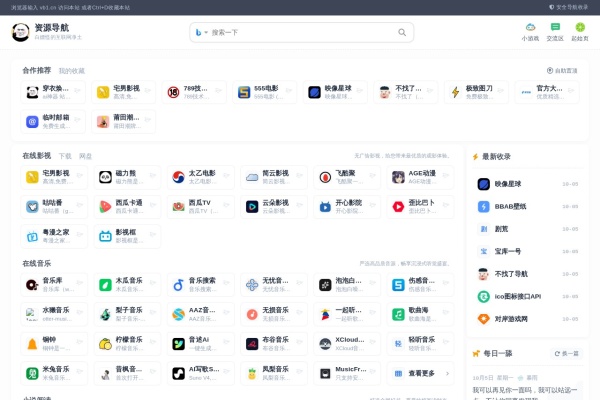
Task: Select the 合作推荐 tab
Action: tap(36, 70)
